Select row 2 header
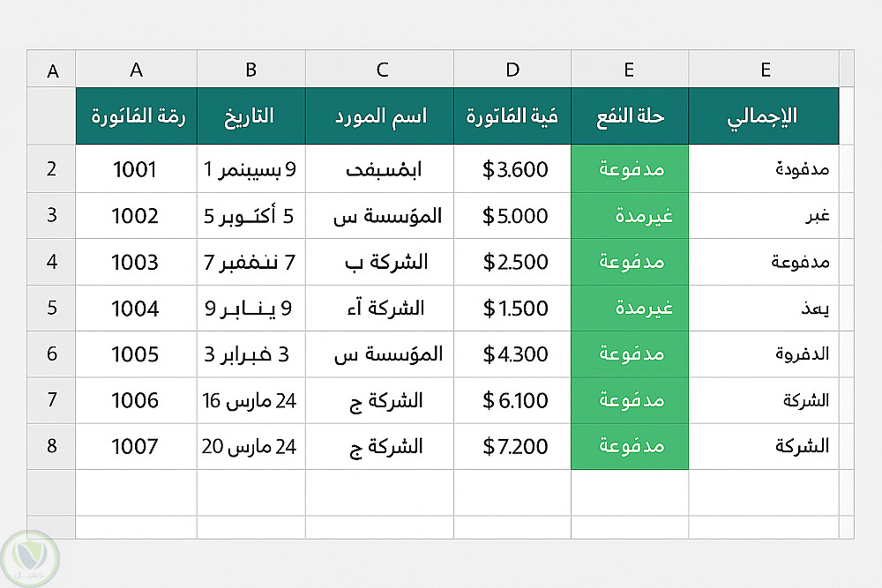Viewport: 882px width, 588px height. pos(51,168)
